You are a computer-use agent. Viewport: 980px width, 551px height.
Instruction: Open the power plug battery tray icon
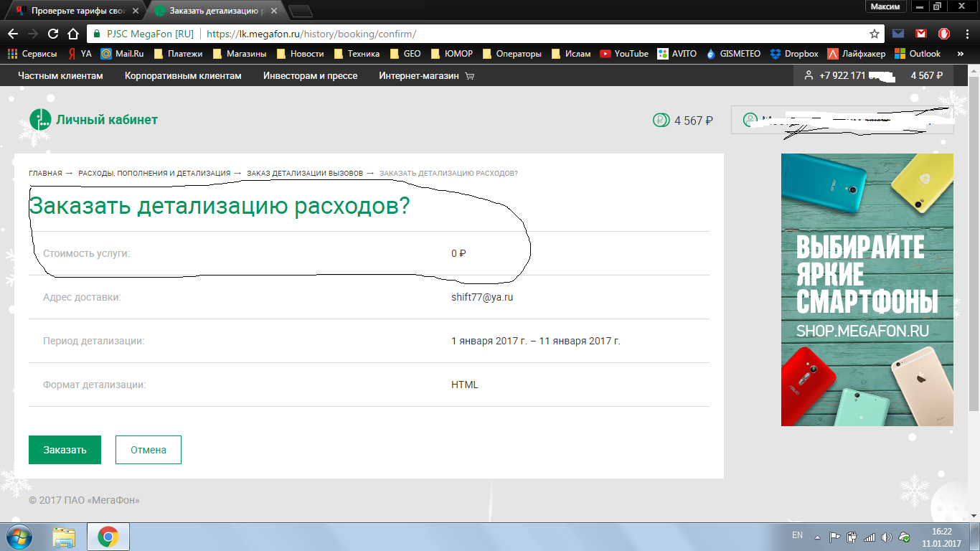pos(852,537)
